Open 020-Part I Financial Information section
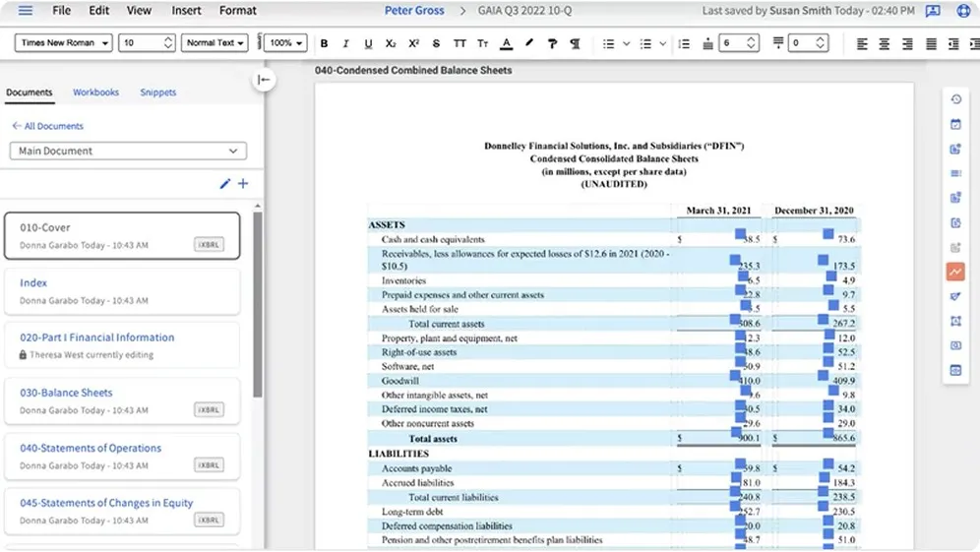 [122, 345]
